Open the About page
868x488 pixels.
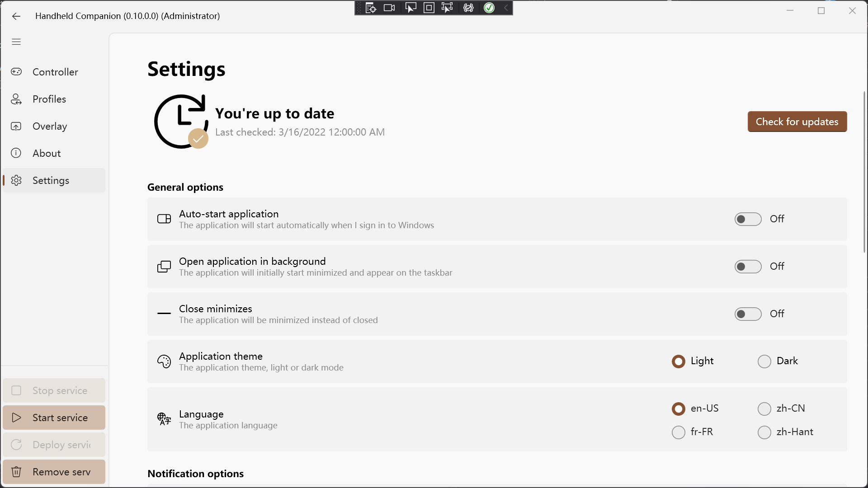[46, 153]
